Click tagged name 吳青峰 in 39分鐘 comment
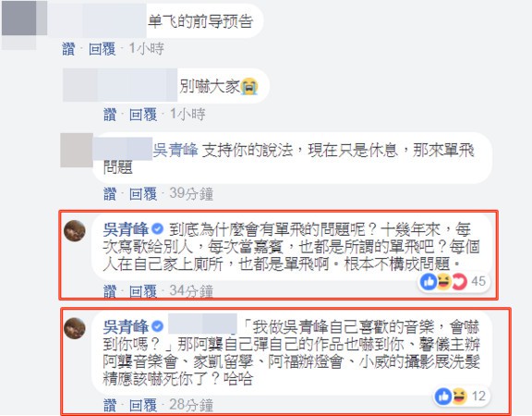Image resolution: width=532 pixels, height=416 pixels. [175, 151]
